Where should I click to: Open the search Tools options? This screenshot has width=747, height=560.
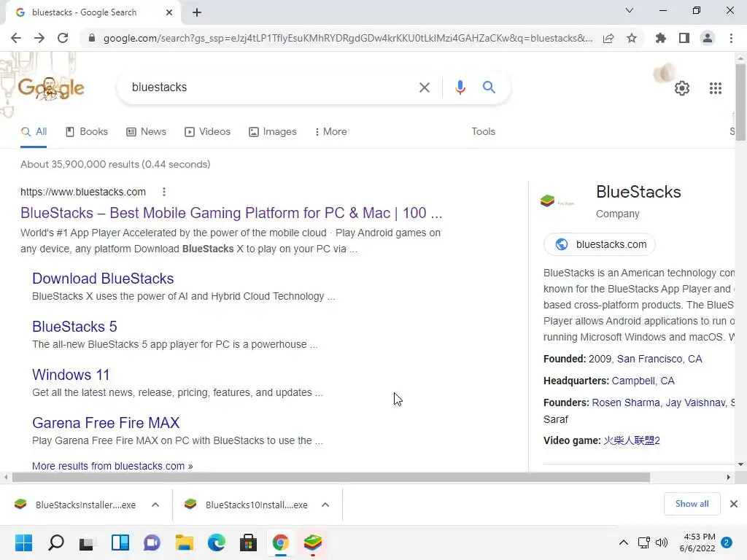point(483,132)
